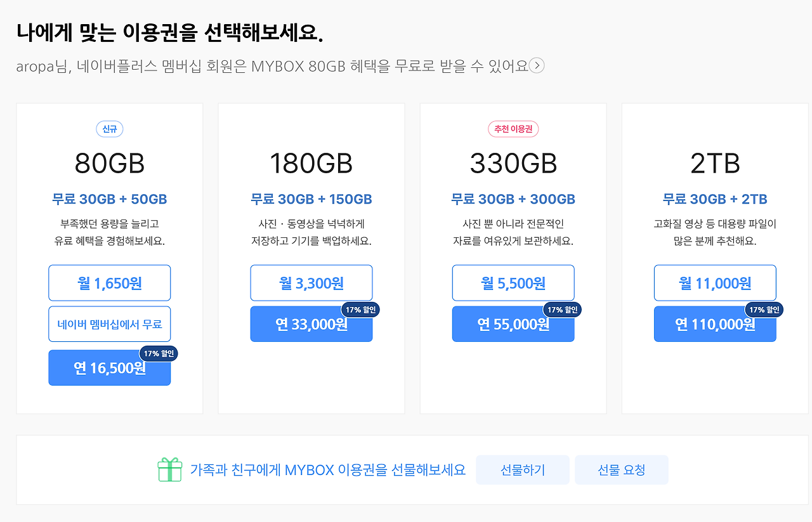This screenshot has width=812, height=522.
Task: Select the 월 11,000원 plan for 2TB
Action: click(x=714, y=283)
